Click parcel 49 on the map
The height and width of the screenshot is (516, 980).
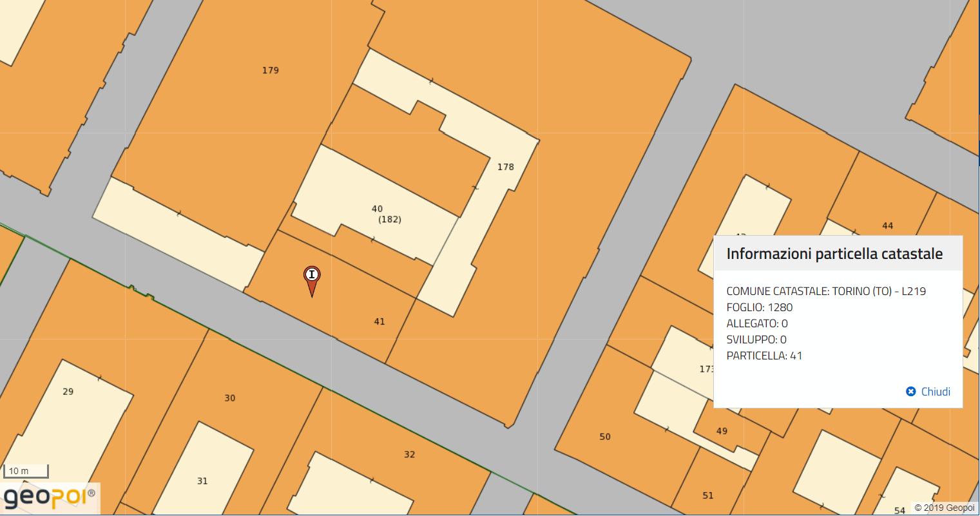721,431
